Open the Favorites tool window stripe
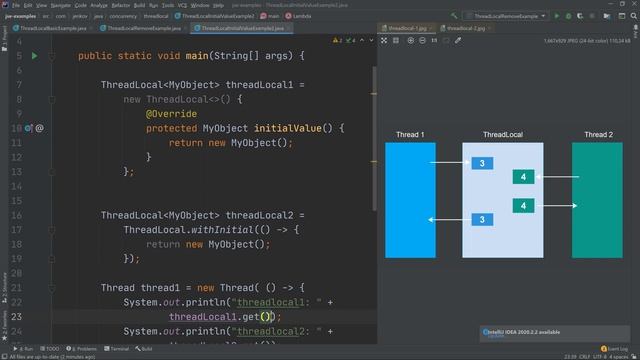This screenshot has height=360, width=640. 4,325
